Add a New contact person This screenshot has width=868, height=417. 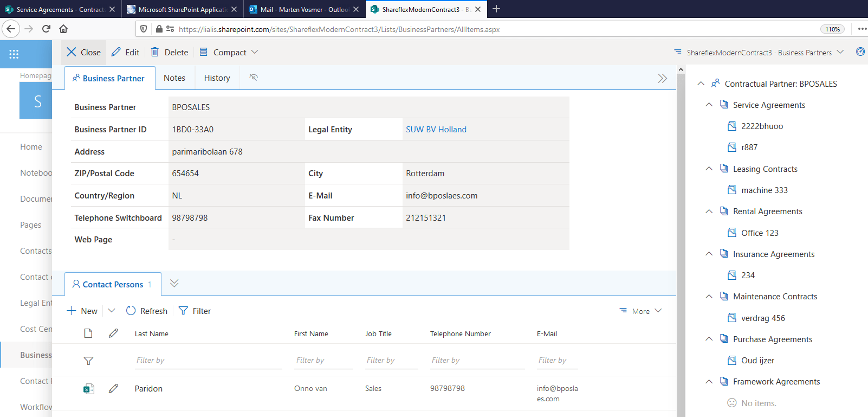[x=82, y=311]
